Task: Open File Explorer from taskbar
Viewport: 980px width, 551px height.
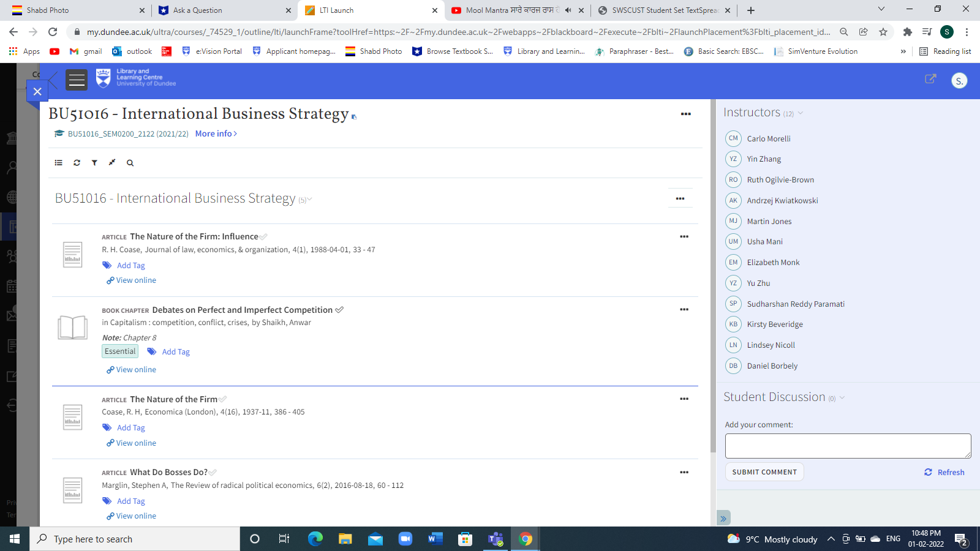Action: [345, 539]
